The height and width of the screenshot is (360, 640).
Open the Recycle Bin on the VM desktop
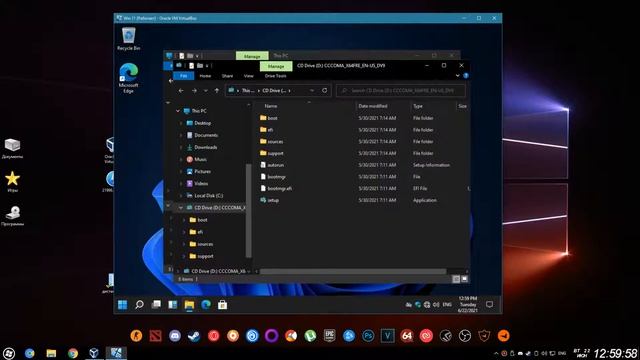(129, 38)
